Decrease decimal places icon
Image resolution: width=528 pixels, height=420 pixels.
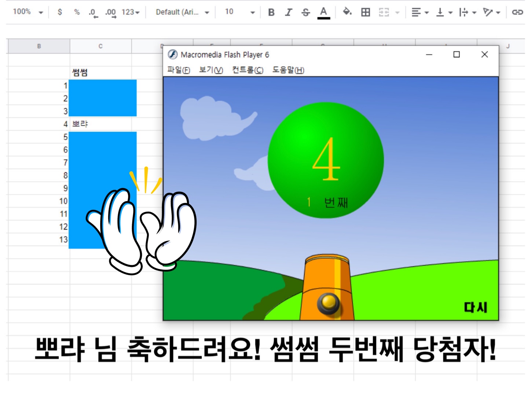point(93,13)
